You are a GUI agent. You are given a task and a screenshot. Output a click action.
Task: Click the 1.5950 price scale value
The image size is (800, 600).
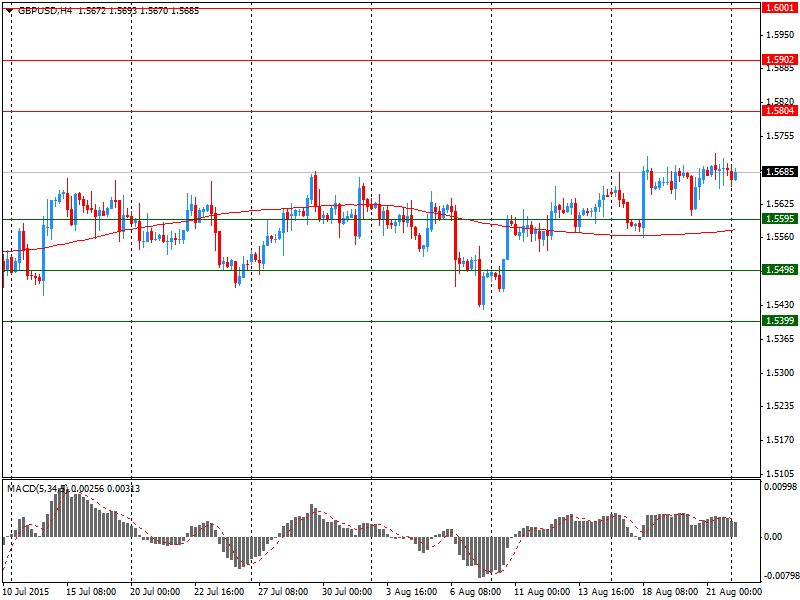(x=780, y=35)
